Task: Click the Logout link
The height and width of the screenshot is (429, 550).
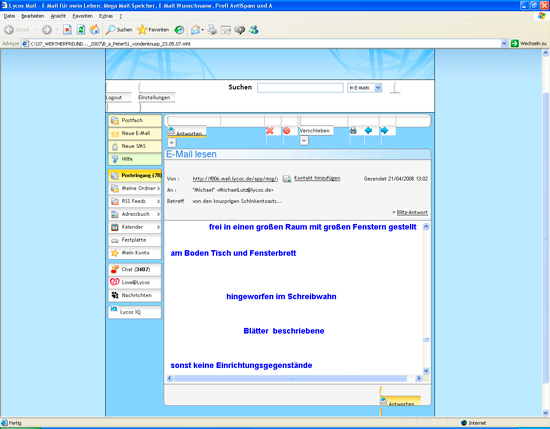Action: pos(114,98)
